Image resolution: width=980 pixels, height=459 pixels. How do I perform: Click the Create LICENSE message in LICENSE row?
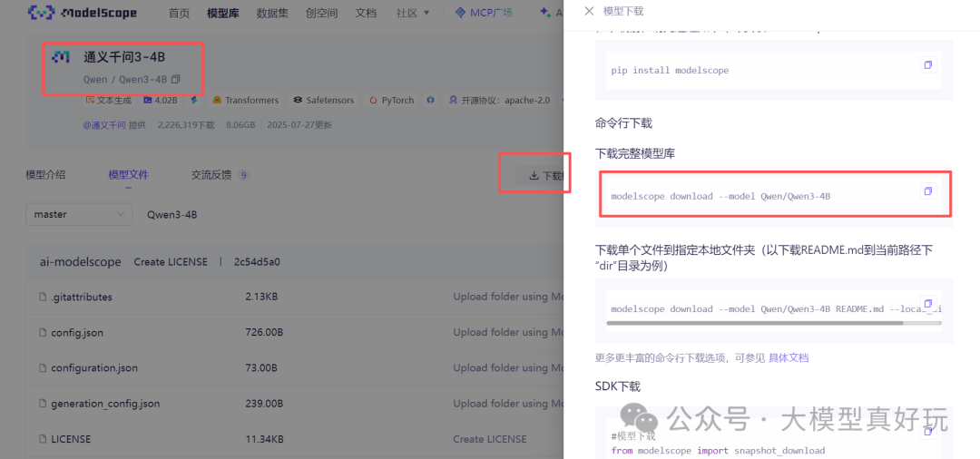tap(490, 439)
